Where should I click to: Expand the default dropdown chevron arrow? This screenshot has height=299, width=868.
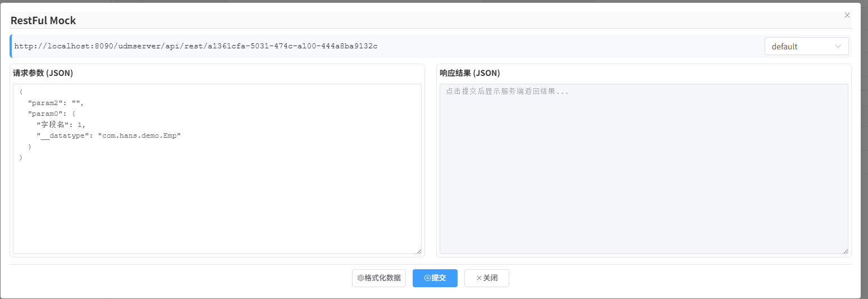pos(839,46)
